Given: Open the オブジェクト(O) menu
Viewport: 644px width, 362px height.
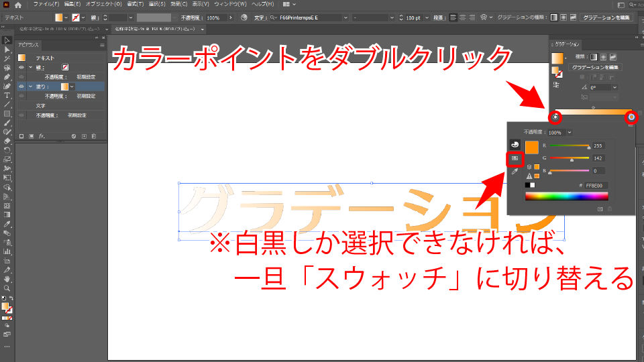Looking at the screenshot, I should pyautogui.click(x=103, y=4).
